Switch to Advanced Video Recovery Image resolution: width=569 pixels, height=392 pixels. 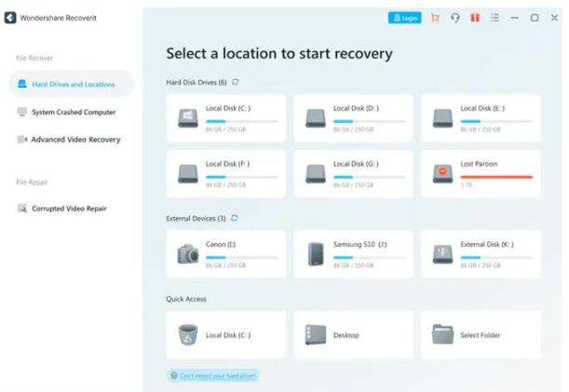click(x=75, y=140)
